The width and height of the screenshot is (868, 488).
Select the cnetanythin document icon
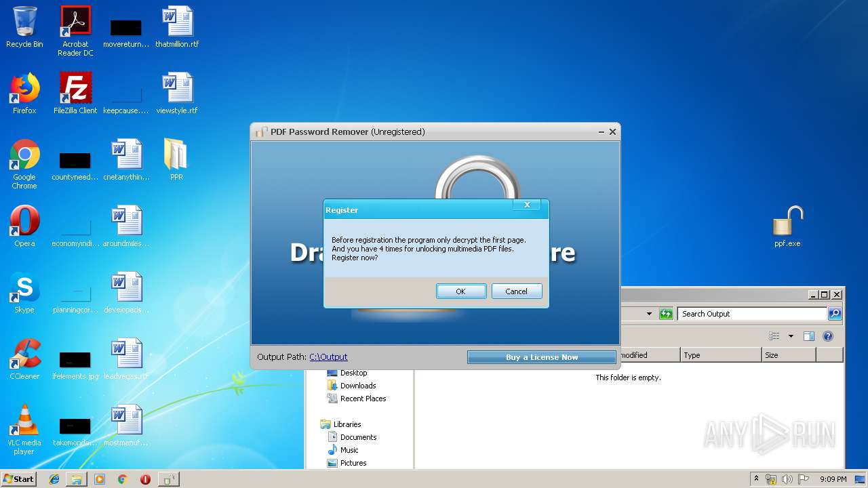tap(126, 160)
